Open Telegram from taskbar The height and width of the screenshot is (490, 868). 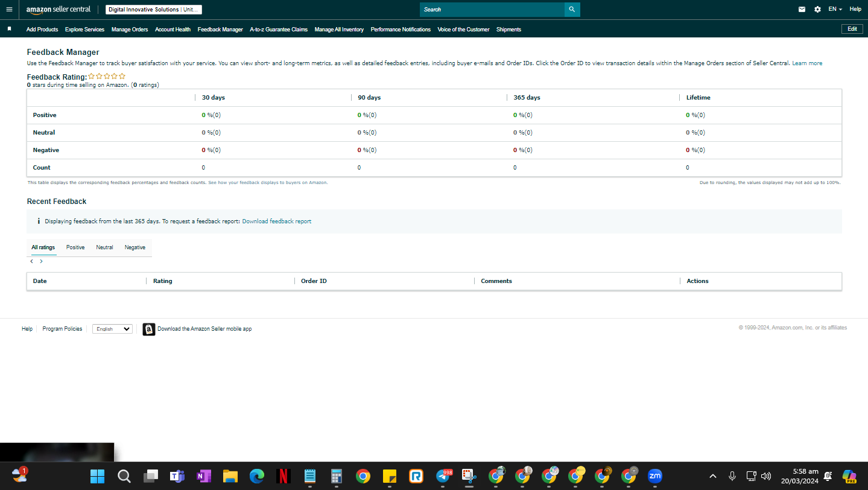(443, 476)
